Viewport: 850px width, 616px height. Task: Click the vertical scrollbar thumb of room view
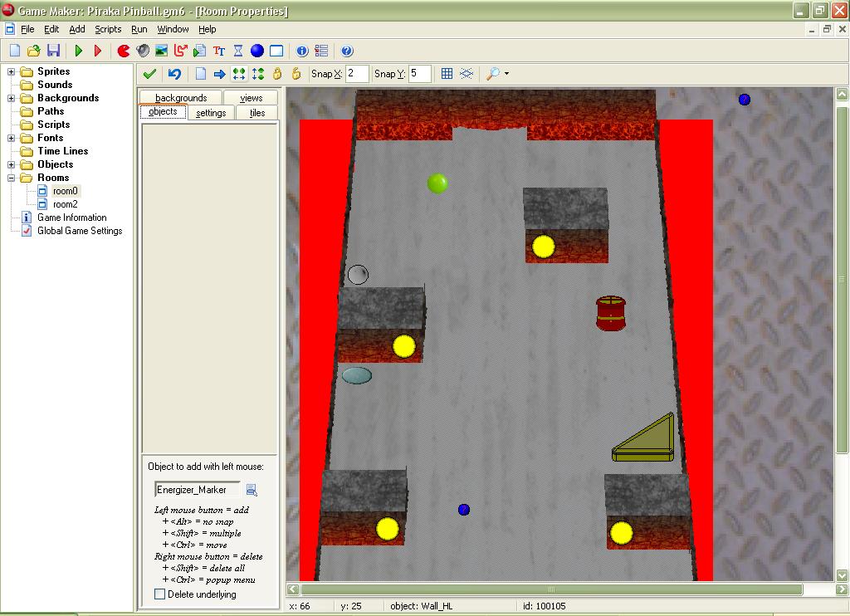pos(842,280)
